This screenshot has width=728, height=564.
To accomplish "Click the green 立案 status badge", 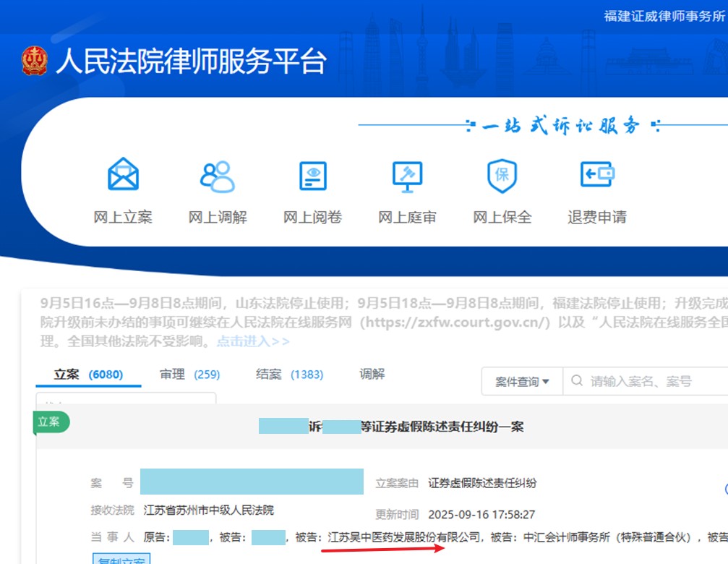I will [51, 422].
